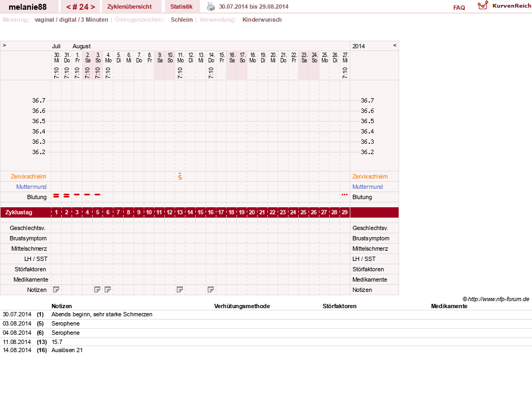The image size is (532, 414).
Task: Click bleeding marker on cycle day 4
Action: pos(87,194)
